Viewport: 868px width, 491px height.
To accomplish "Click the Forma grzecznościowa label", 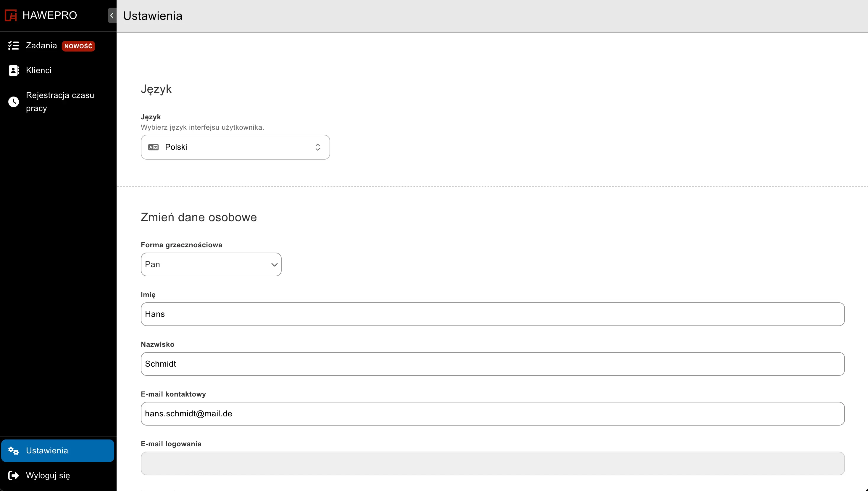I will pyautogui.click(x=181, y=245).
